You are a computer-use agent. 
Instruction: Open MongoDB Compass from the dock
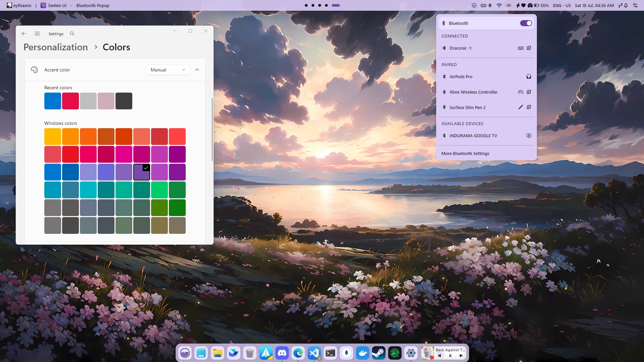click(347, 353)
